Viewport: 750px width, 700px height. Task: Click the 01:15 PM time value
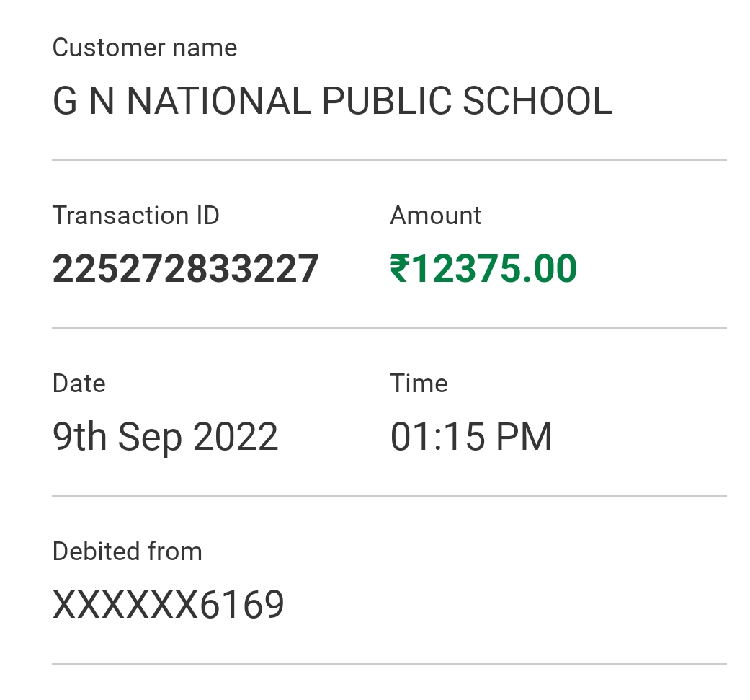[471, 437]
